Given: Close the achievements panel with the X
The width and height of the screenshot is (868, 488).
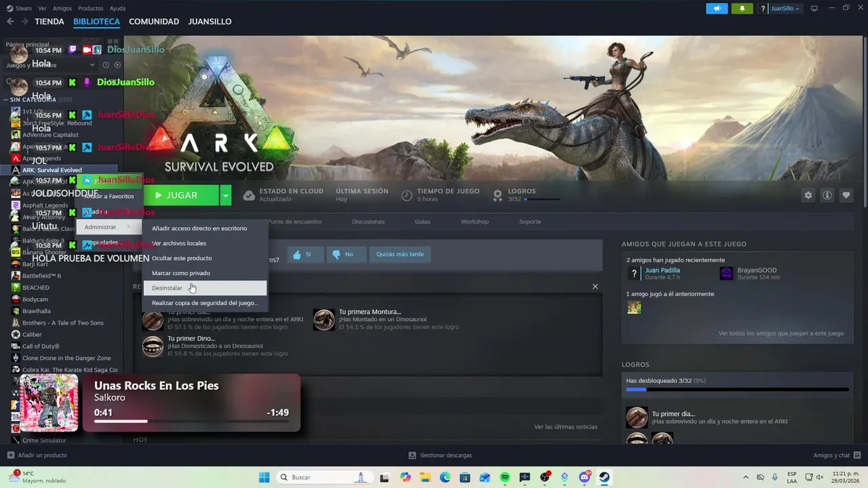Looking at the screenshot, I should pyautogui.click(x=595, y=287).
